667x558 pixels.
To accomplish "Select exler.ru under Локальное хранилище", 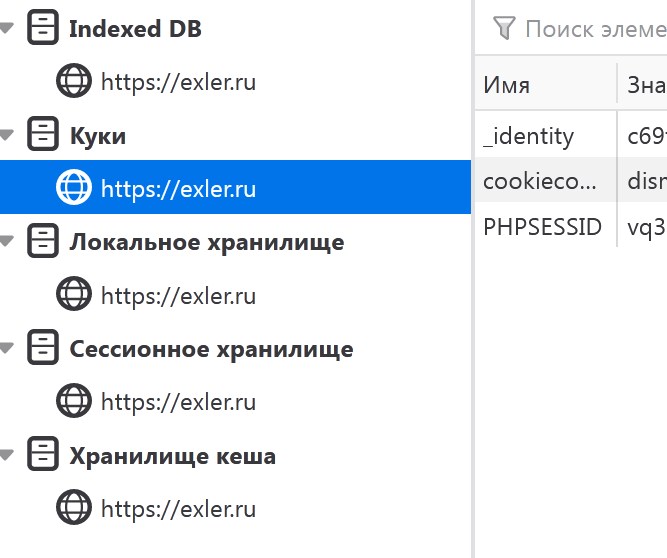I will coord(178,295).
